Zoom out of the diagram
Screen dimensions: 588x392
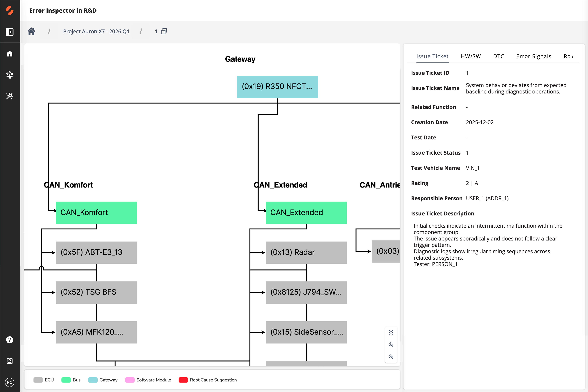click(x=391, y=357)
